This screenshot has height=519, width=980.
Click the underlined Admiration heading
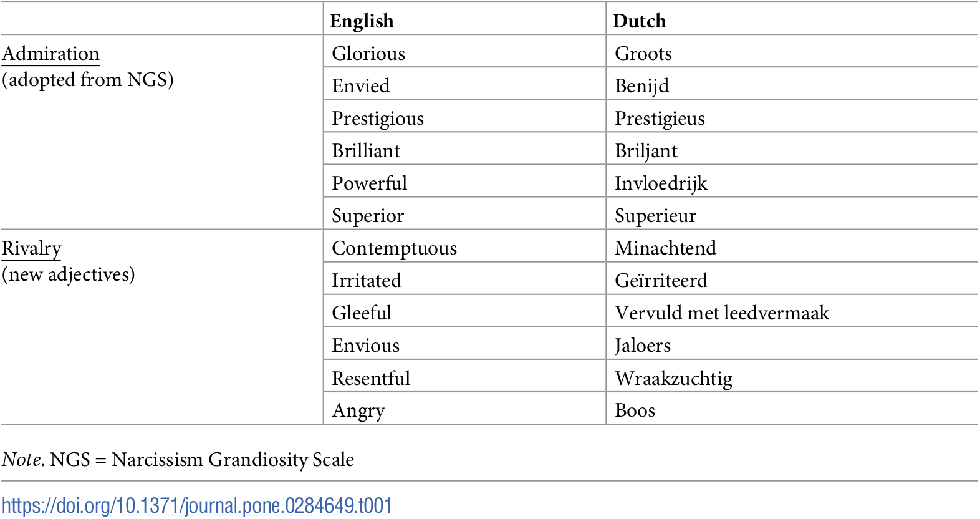click(50, 54)
